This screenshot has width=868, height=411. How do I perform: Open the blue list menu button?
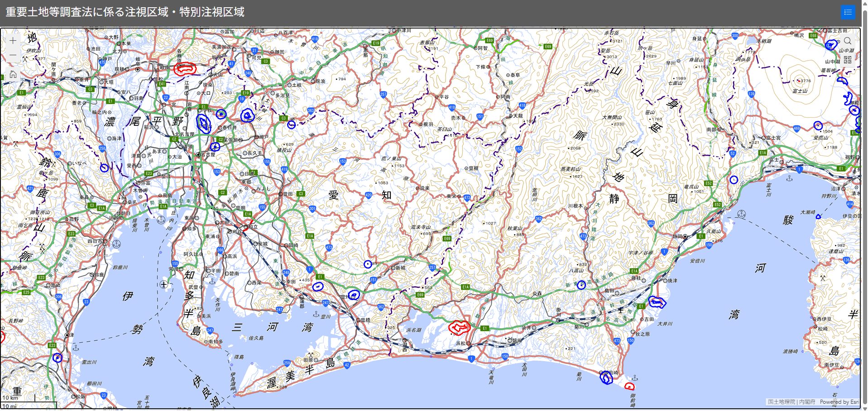coord(848,12)
